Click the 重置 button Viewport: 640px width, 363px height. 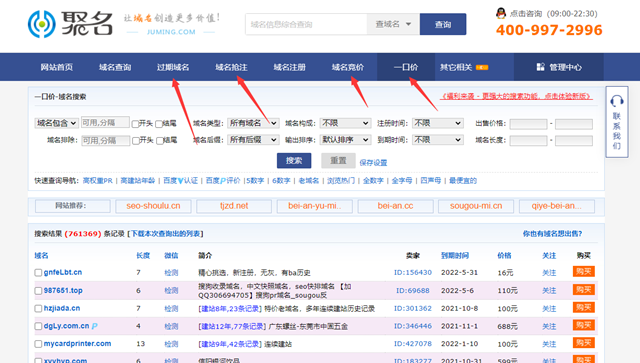(x=338, y=160)
